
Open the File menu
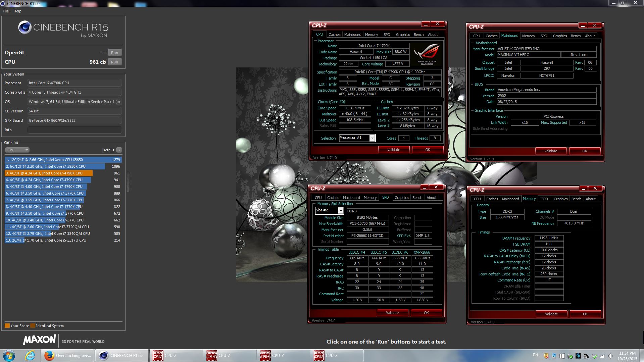pos(6,11)
